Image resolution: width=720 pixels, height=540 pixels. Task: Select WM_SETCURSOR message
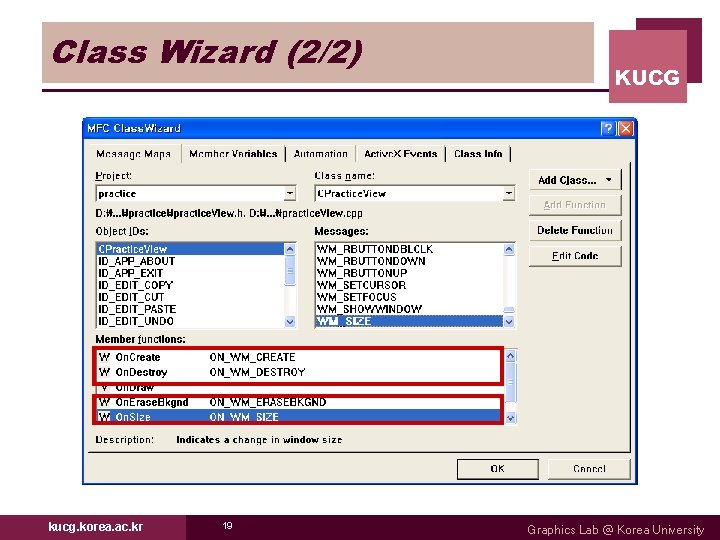pos(409,285)
